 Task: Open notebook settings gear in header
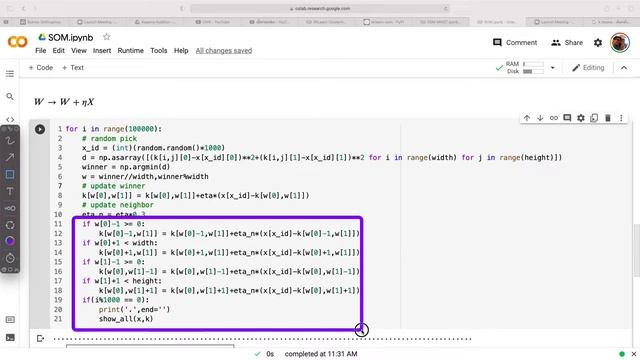pyautogui.click(x=598, y=42)
